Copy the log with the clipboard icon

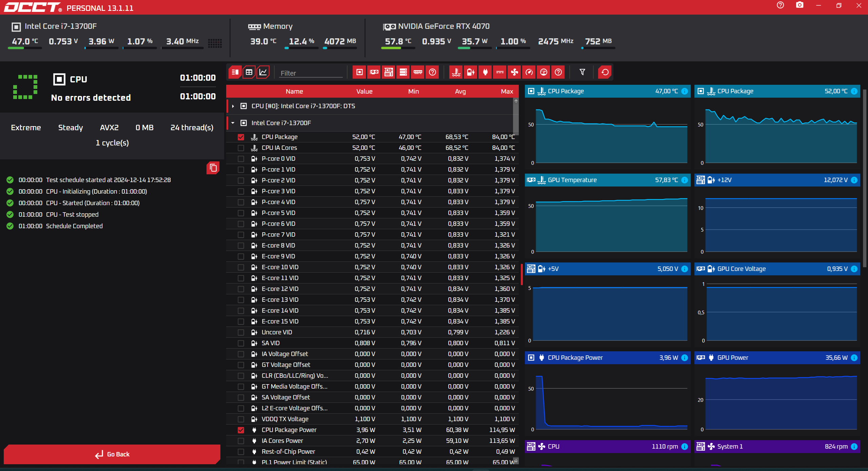[x=213, y=168]
